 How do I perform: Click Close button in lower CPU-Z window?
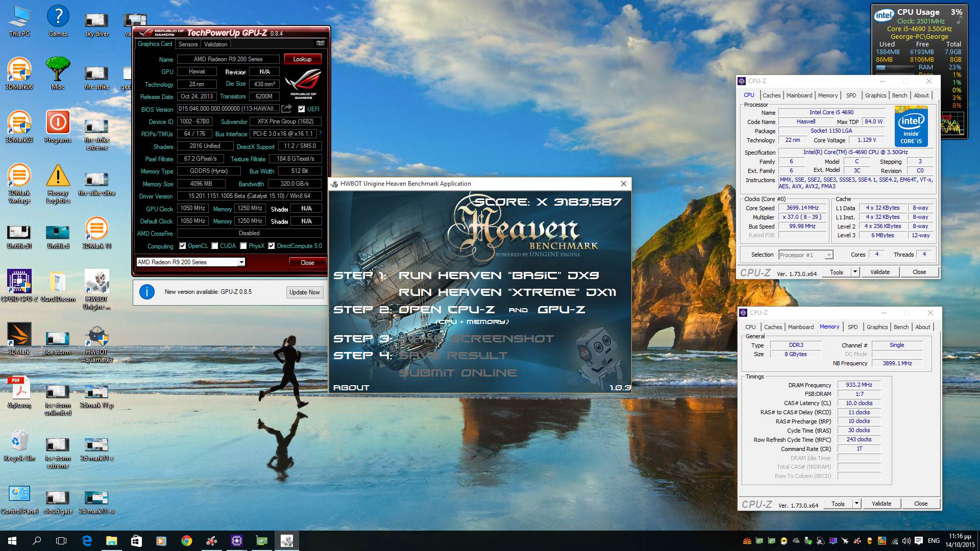click(921, 504)
